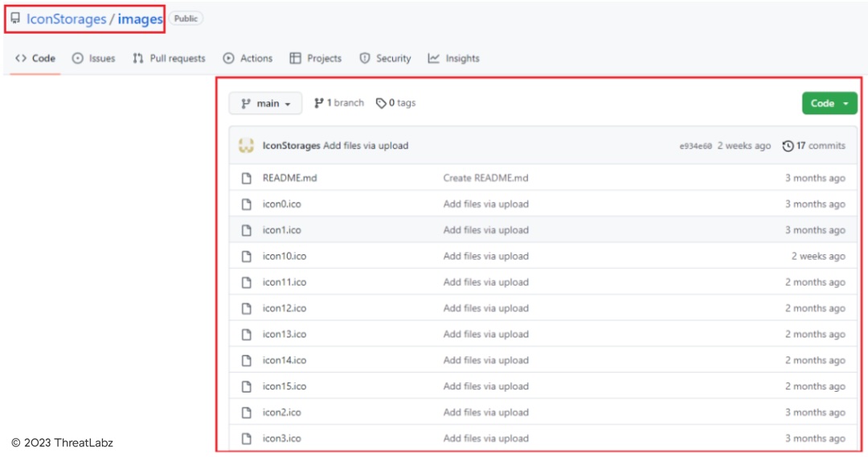Click the repository icon beside IconStorages

point(15,19)
